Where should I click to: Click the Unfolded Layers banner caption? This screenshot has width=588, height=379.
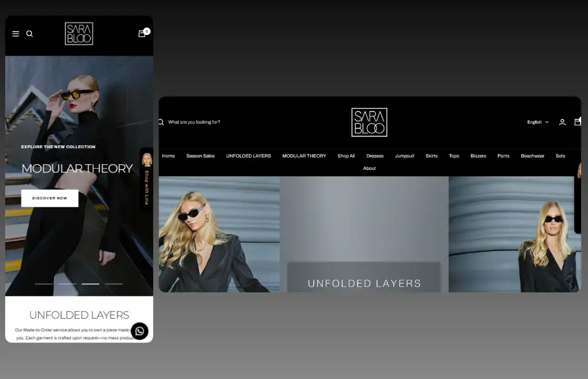coord(364,283)
